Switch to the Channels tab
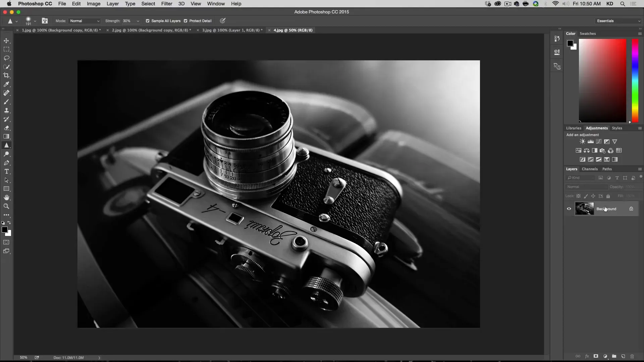 (590, 169)
